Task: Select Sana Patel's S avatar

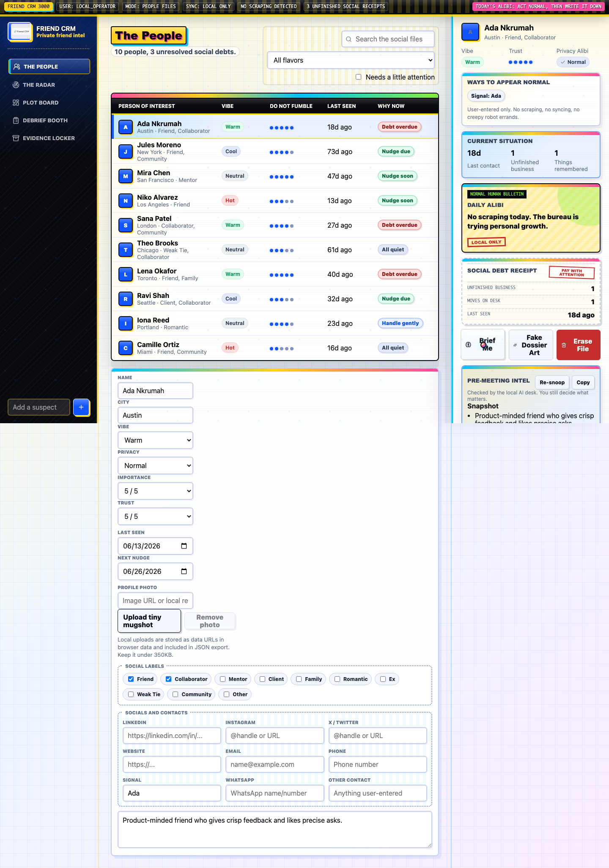Action: pos(126,225)
